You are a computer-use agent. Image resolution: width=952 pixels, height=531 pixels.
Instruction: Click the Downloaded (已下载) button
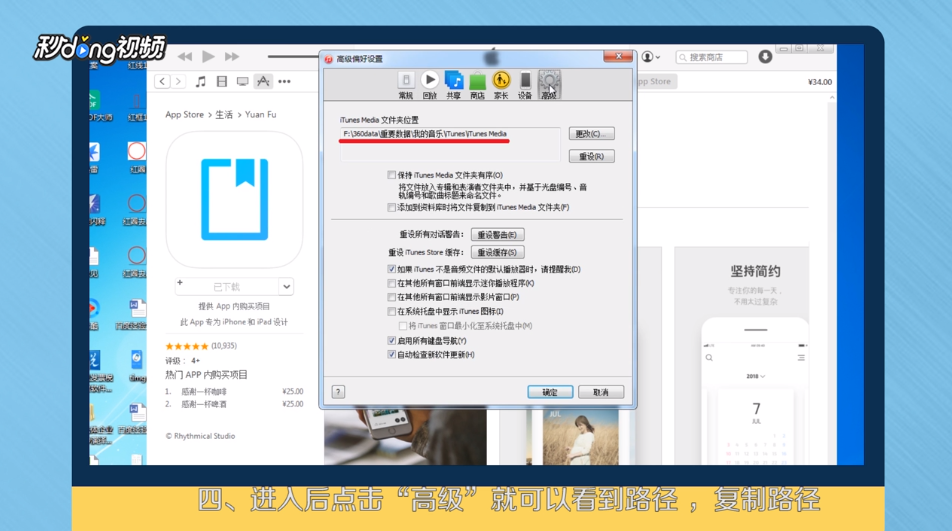coord(226,286)
